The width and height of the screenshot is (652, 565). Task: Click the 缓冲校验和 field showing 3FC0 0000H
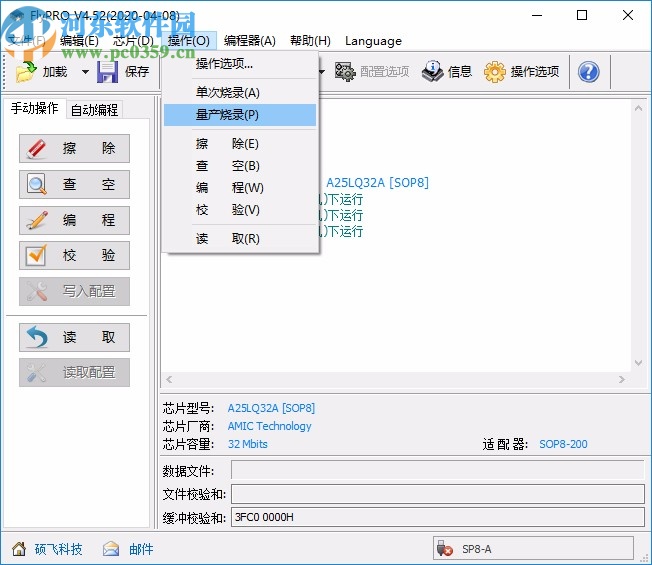(437, 517)
